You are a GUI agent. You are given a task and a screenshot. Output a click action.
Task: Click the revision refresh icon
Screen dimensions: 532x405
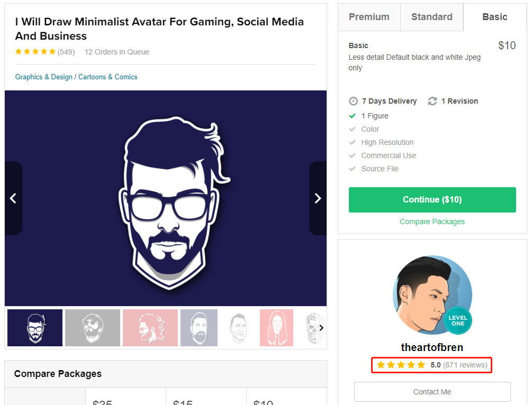(432, 101)
